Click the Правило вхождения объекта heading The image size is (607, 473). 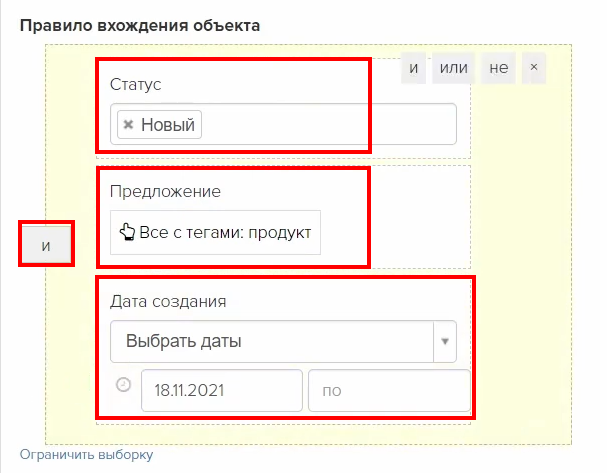tap(139, 25)
